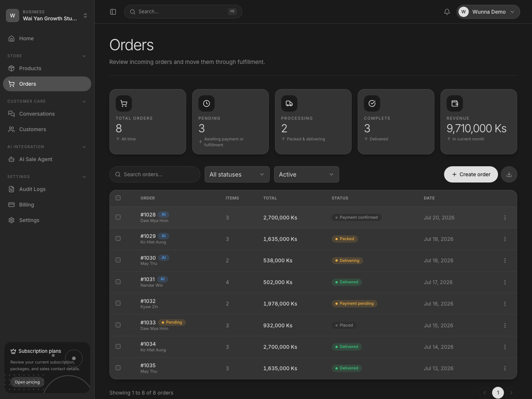Click the AI badge on order #1031
The width and height of the screenshot is (532, 399).
pyautogui.click(x=163, y=279)
